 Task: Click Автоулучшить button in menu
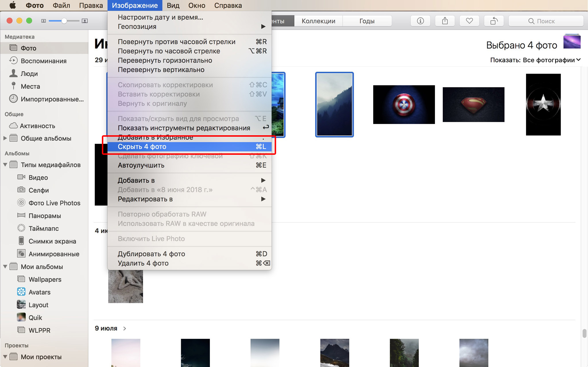point(143,165)
